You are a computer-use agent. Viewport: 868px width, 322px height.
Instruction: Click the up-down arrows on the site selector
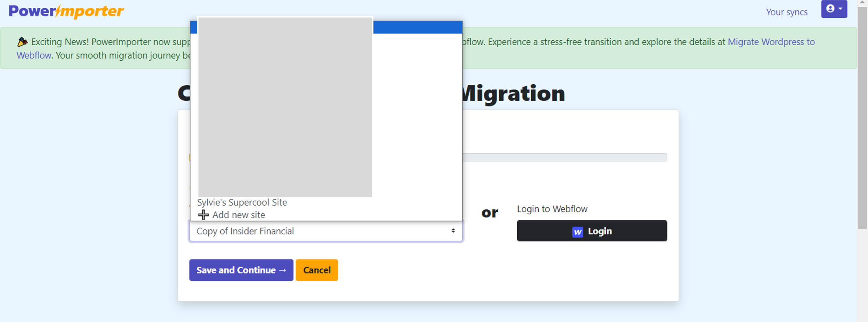453,231
